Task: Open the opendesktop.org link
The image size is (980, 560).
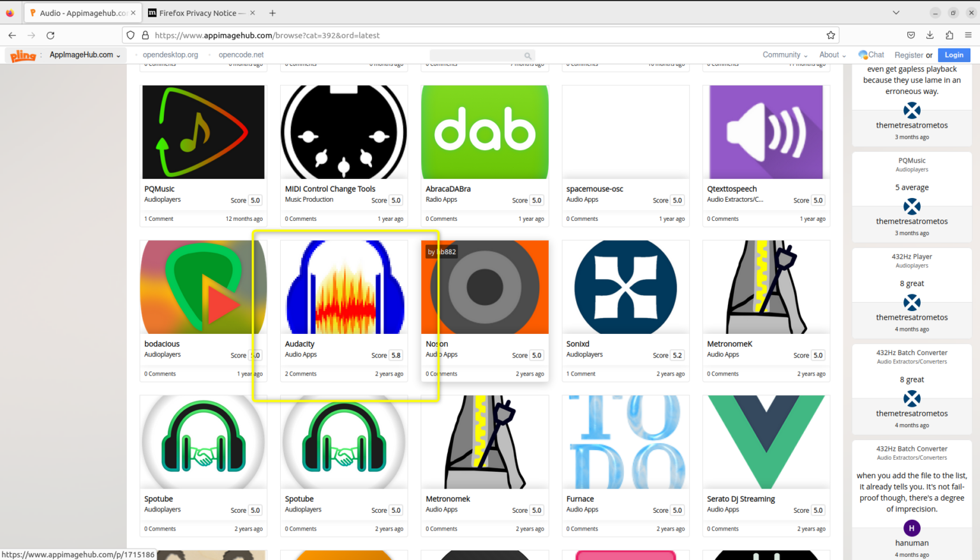Action: [170, 55]
